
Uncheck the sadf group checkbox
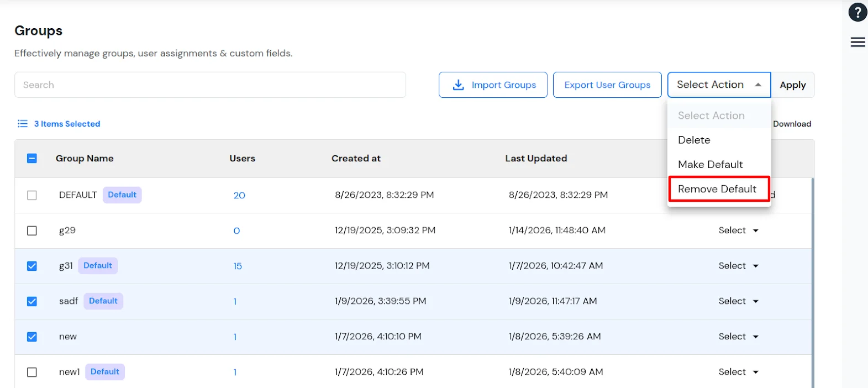click(32, 301)
